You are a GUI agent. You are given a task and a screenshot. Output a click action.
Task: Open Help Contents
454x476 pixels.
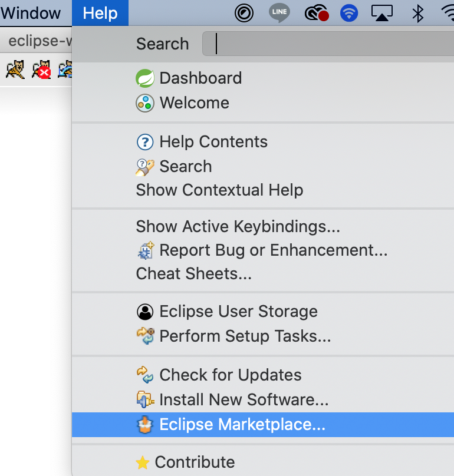pyautogui.click(x=263, y=142)
